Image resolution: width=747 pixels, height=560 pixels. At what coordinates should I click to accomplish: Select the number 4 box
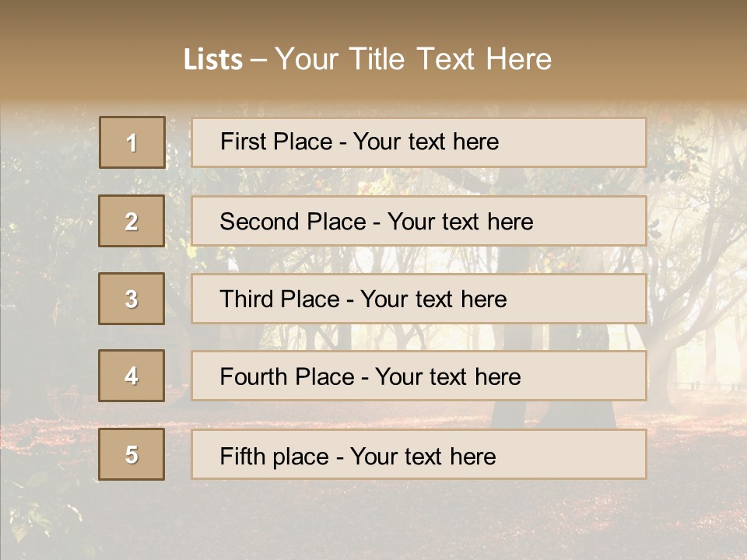(132, 376)
